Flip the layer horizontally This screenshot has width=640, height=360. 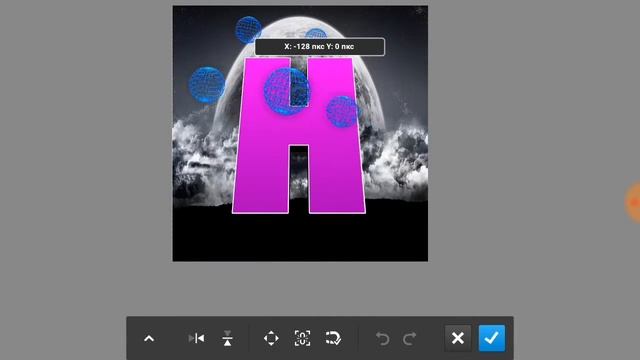197,338
